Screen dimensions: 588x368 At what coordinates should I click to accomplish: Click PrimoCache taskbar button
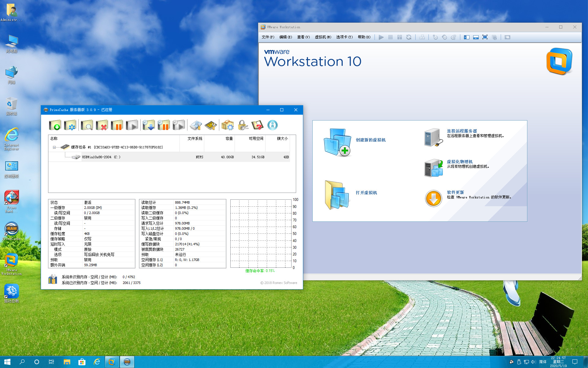pyautogui.click(x=127, y=362)
